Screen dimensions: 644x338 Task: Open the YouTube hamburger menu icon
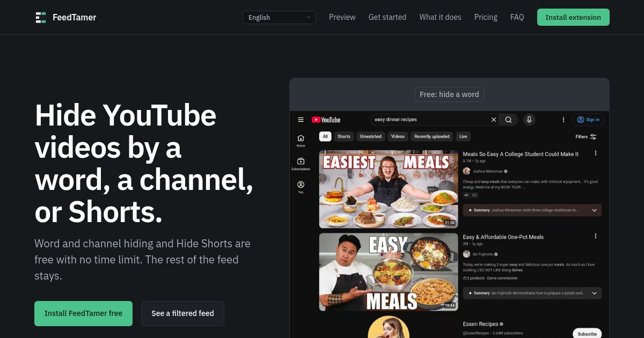pyautogui.click(x=301, y=120)
